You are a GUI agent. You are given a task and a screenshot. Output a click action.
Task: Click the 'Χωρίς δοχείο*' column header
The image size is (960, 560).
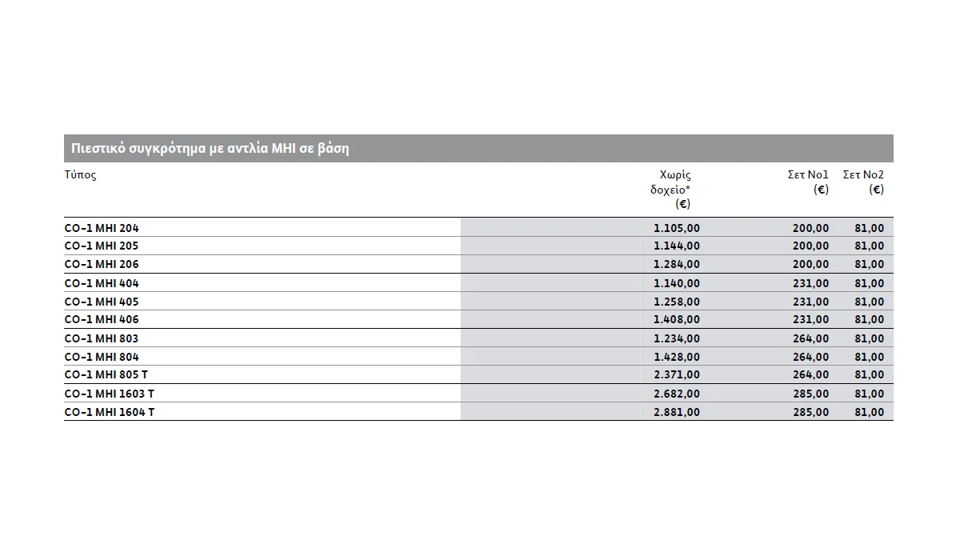click(670, 190)
